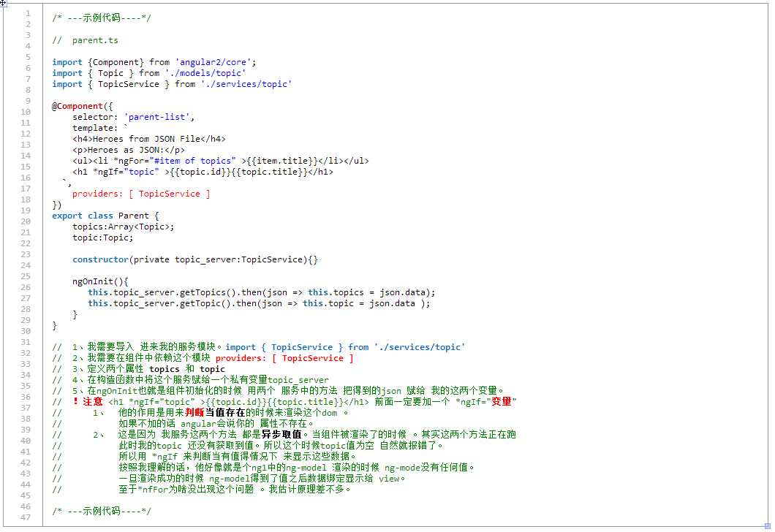Click line number 25 in the gutter

pos(26,276)
